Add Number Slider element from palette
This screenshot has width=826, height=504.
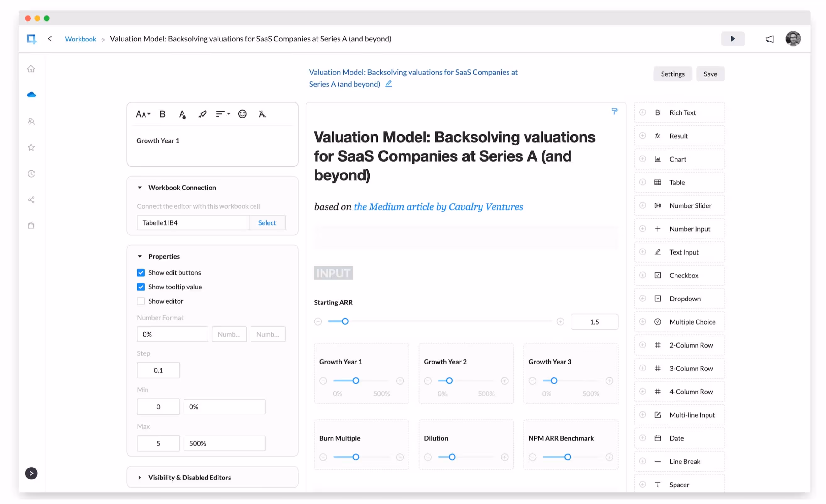tap(680, 206)
